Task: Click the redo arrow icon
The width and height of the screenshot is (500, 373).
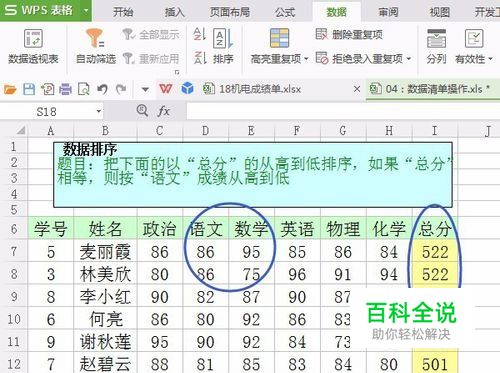Action: [x=121, y=89]
